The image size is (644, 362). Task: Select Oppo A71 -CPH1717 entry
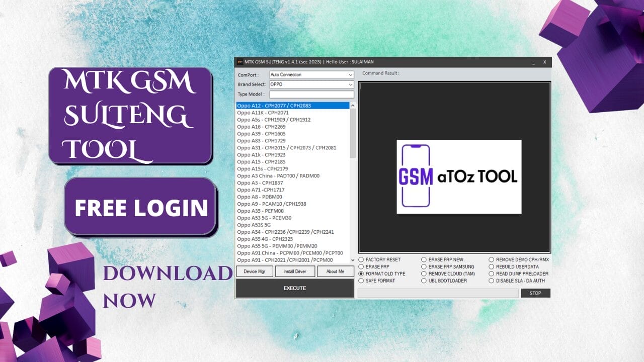pos(293,190)
